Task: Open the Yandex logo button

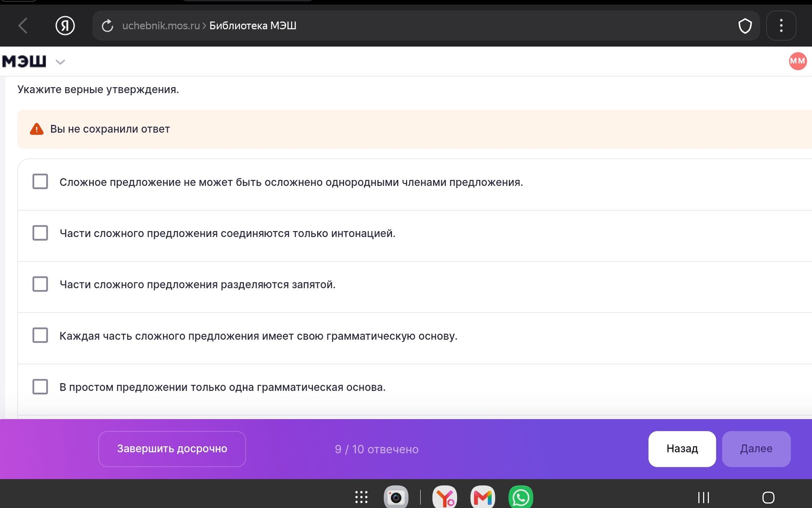Action: (65, 26)
